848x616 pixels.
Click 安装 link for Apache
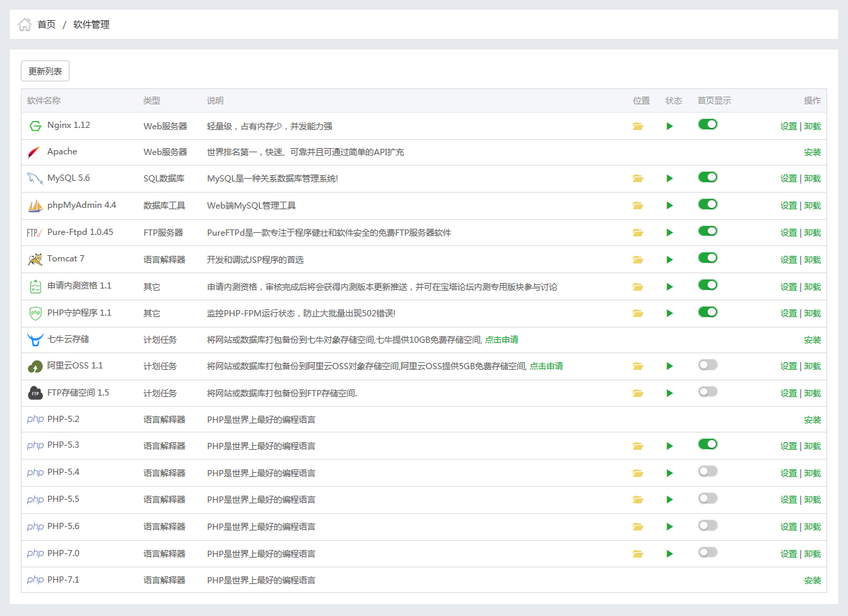point(812,152)
